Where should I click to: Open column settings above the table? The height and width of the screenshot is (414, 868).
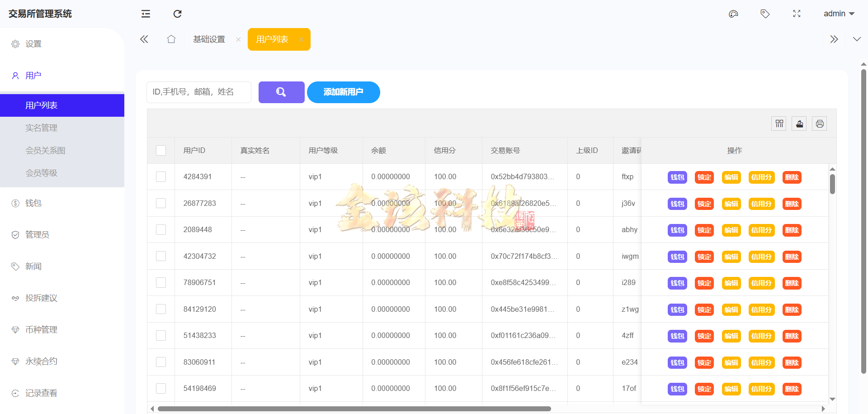click(778, 123)
